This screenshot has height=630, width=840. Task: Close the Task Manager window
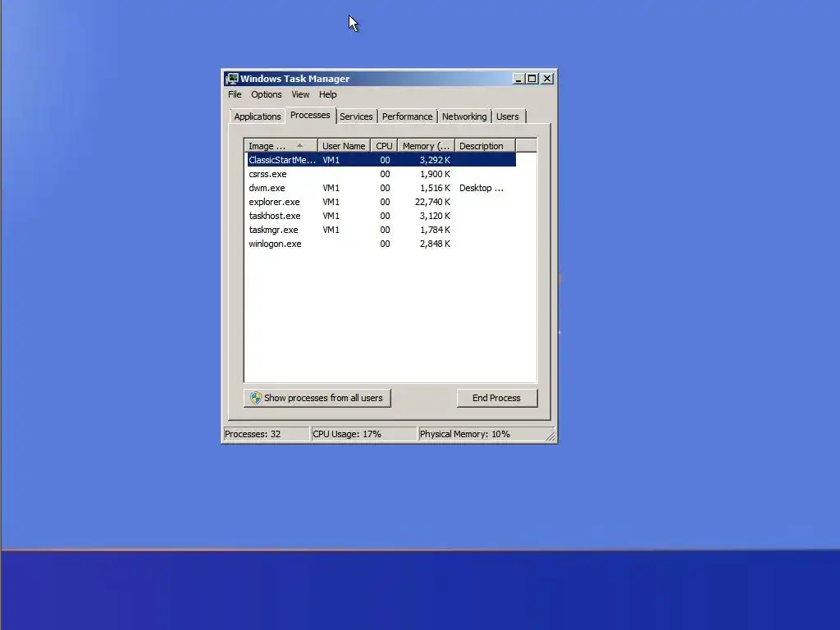547,79
